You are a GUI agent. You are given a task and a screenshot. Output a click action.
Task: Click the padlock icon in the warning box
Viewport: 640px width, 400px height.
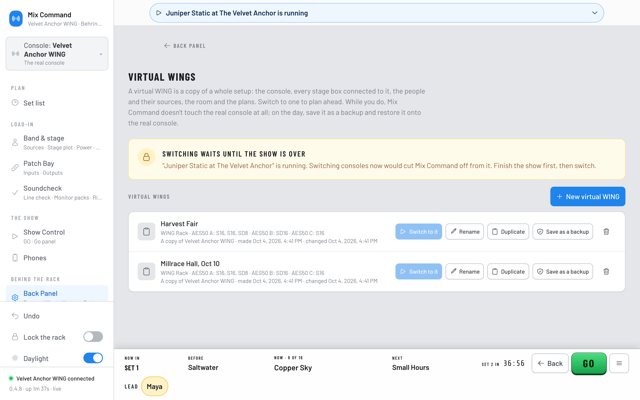(x=146, y=157)
